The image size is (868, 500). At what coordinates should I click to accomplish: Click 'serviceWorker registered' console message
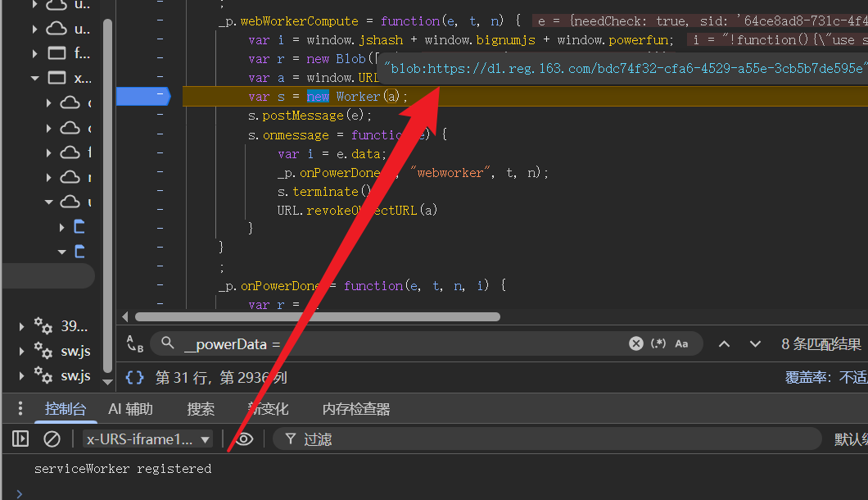coord(123,469)
